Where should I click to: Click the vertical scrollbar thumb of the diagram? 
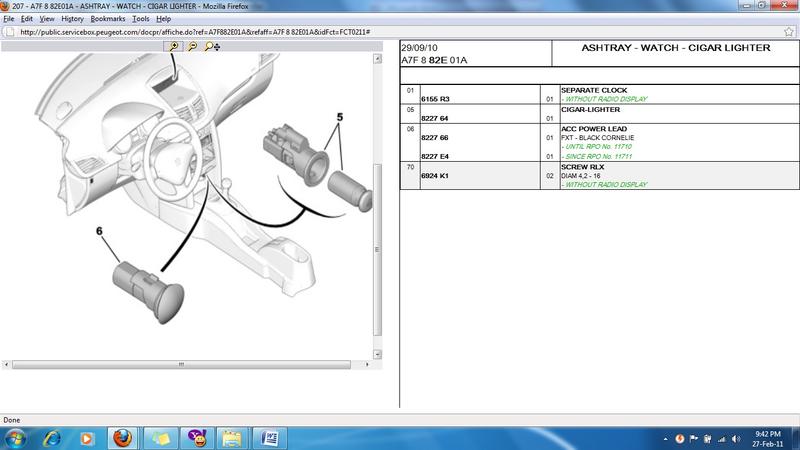[378, 249]
